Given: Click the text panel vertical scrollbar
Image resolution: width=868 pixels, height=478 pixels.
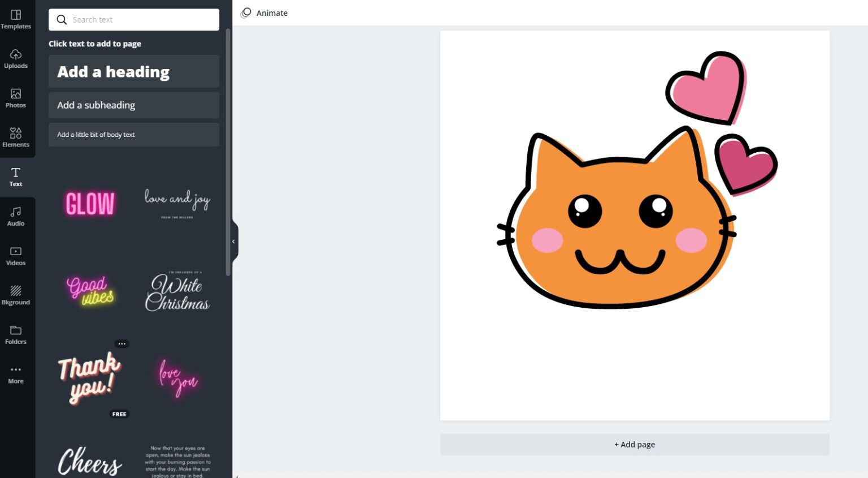Looking at the screenshot, I should (x=228, y=152).
